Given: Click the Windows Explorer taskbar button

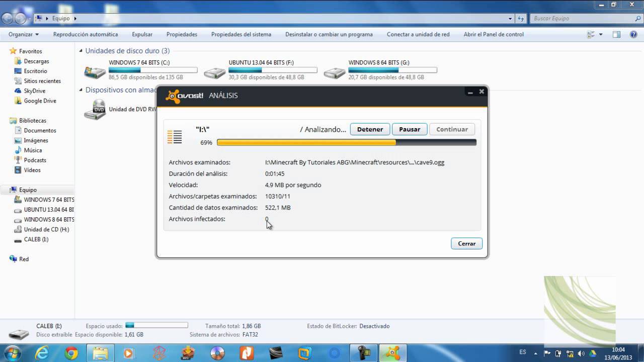Looking at the screenshot, I should (101, 353).
